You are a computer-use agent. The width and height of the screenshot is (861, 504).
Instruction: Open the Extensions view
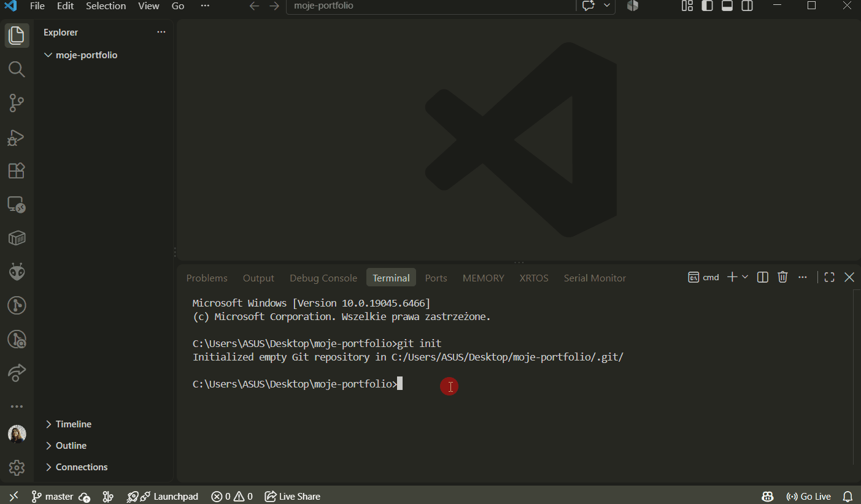click(17, 170)
